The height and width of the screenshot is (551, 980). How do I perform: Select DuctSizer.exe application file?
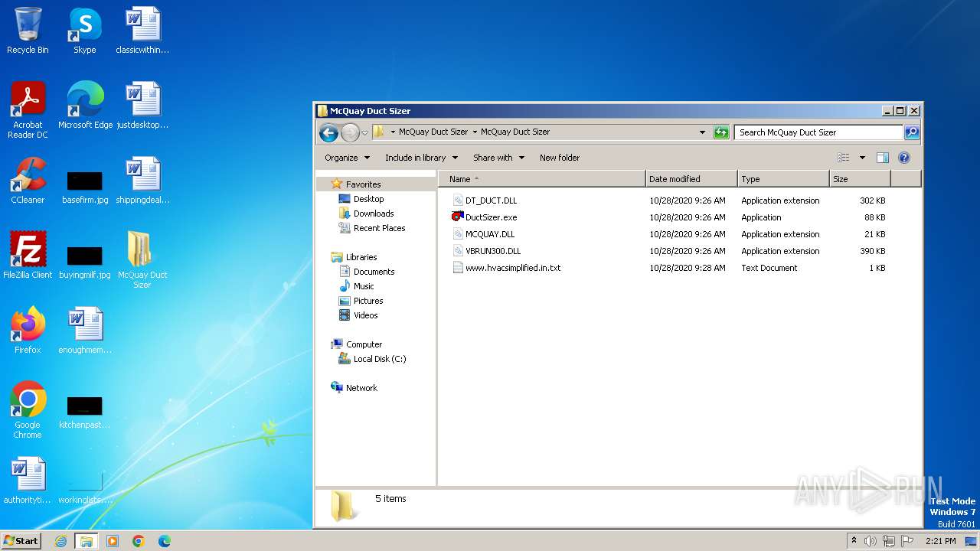tap(491, 217)
